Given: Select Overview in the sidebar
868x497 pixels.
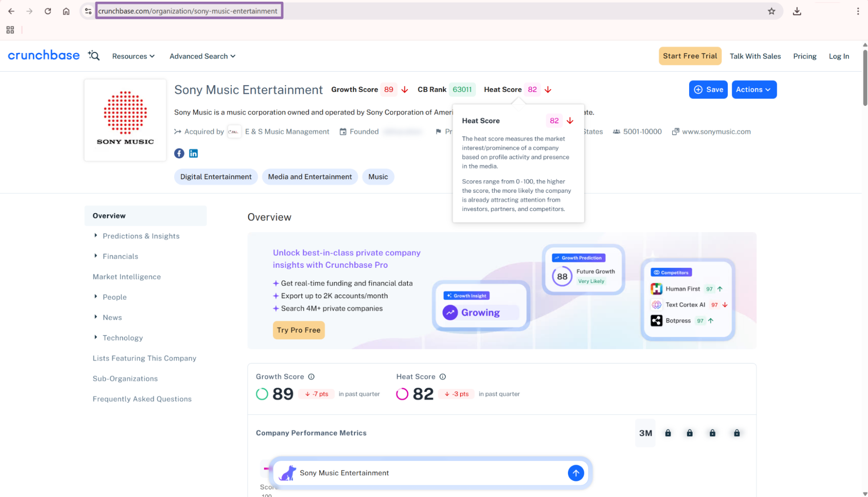Looking at the screenshot, I should pos(145,216).
